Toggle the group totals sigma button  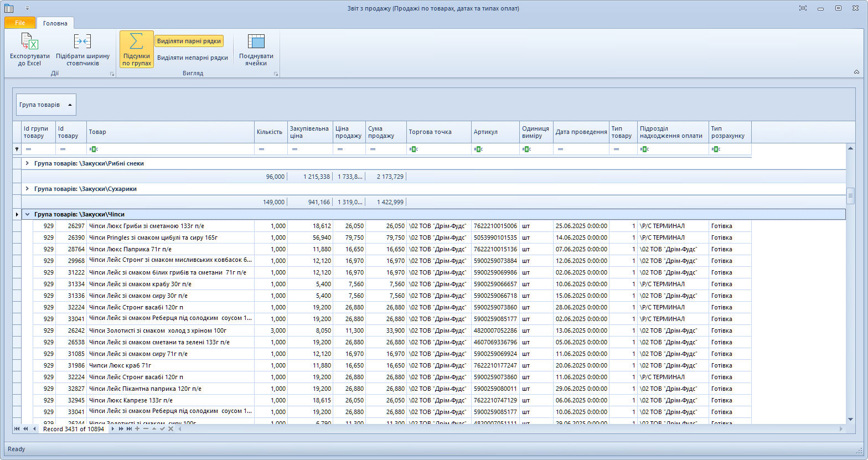pyautogui.click(x=136, y=49)
